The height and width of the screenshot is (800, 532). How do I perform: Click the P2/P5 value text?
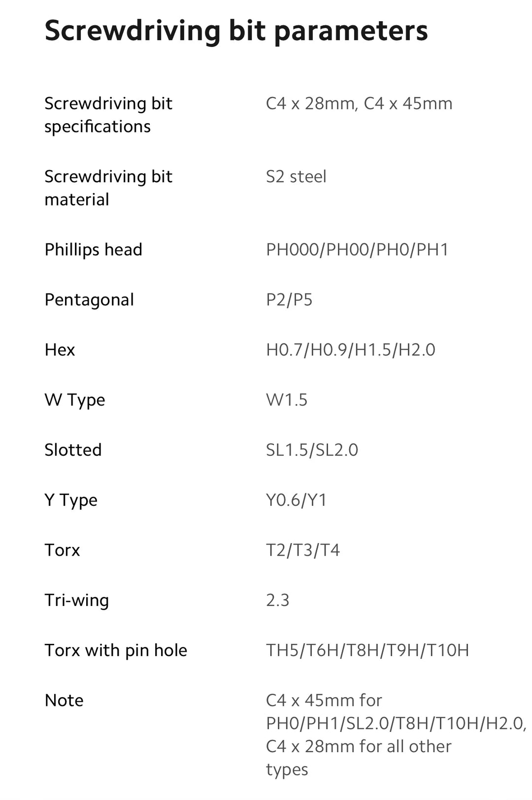[289, 300]
